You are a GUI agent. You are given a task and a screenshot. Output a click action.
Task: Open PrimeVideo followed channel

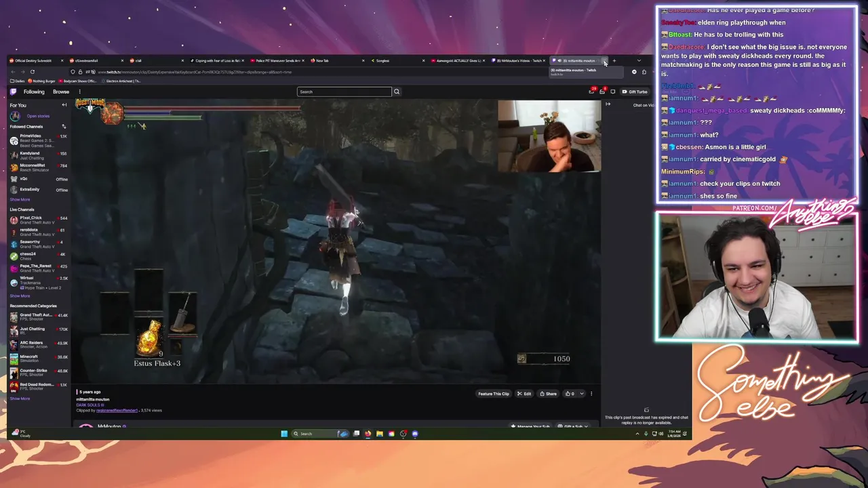[39, 140]
